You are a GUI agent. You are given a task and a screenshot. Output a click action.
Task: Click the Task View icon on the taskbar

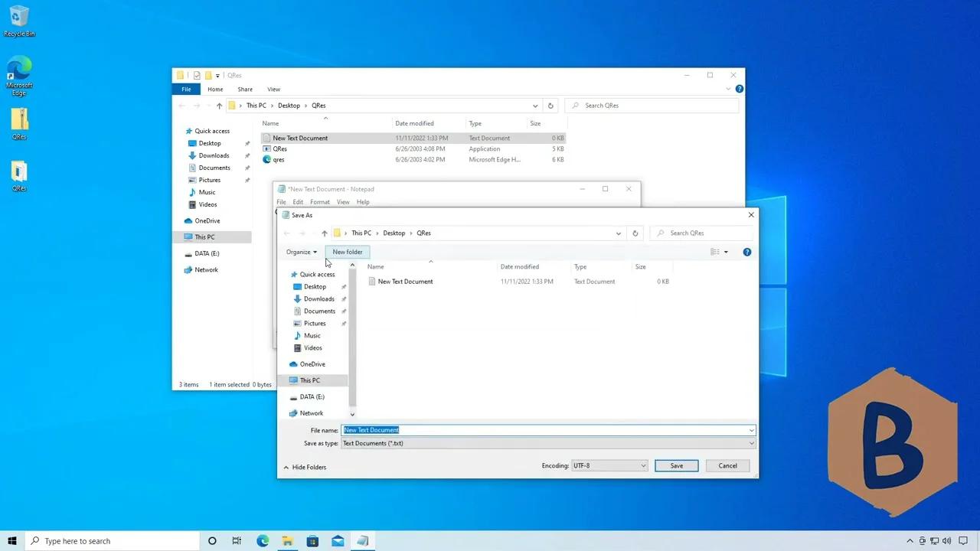point(237,541)
